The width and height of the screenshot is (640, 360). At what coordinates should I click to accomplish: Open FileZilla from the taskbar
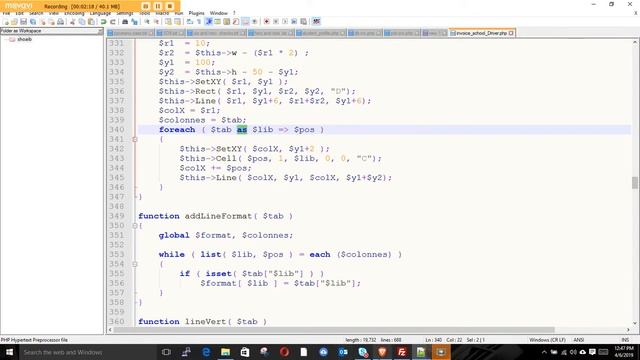click(x=402, y=352)
